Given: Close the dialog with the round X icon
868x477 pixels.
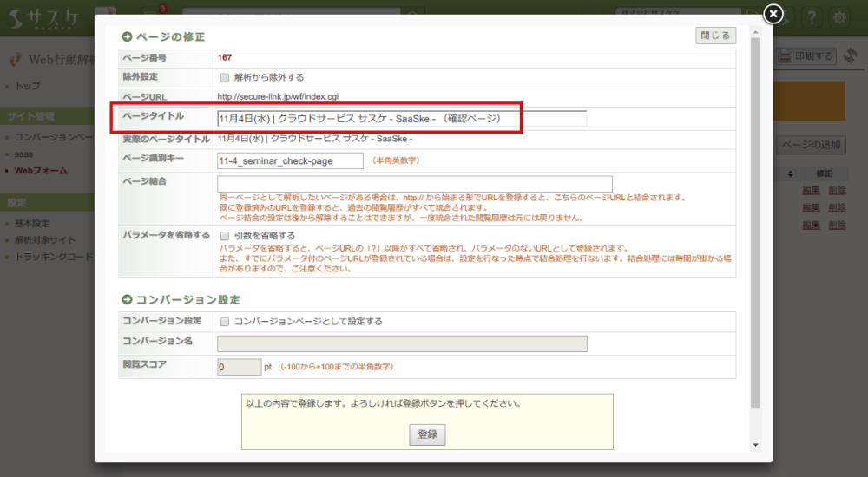Looking at the screenshot, I should 773,14.
